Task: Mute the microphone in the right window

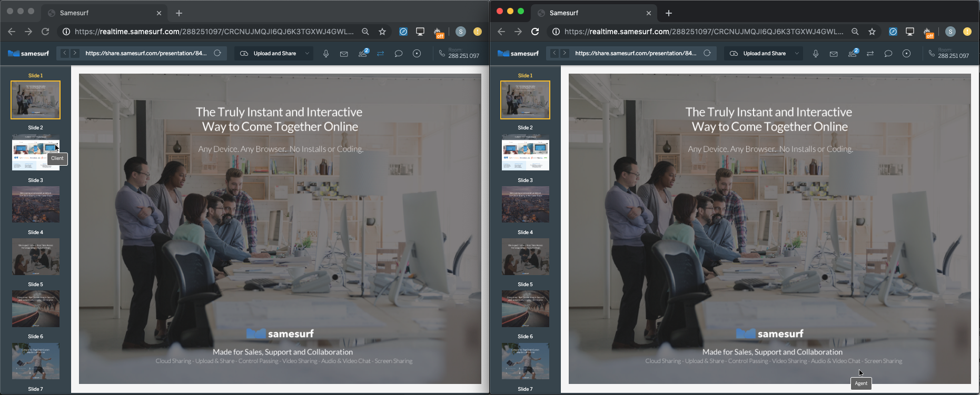Action: [x=816, y=53]
